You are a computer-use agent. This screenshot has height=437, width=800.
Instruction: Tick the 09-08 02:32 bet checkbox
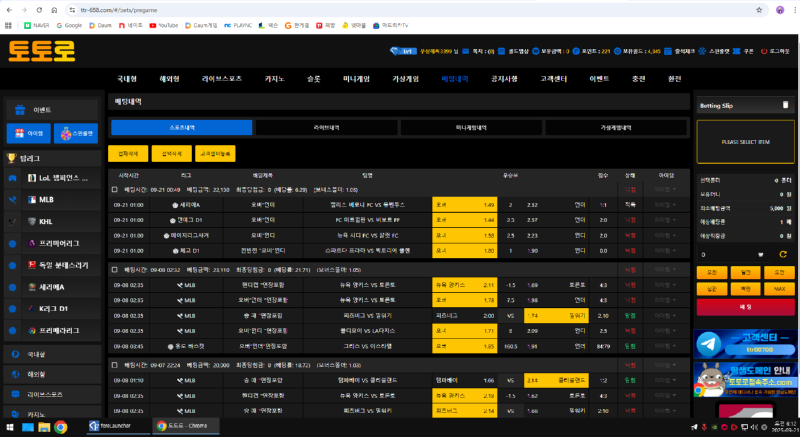(x=114, y=269)
